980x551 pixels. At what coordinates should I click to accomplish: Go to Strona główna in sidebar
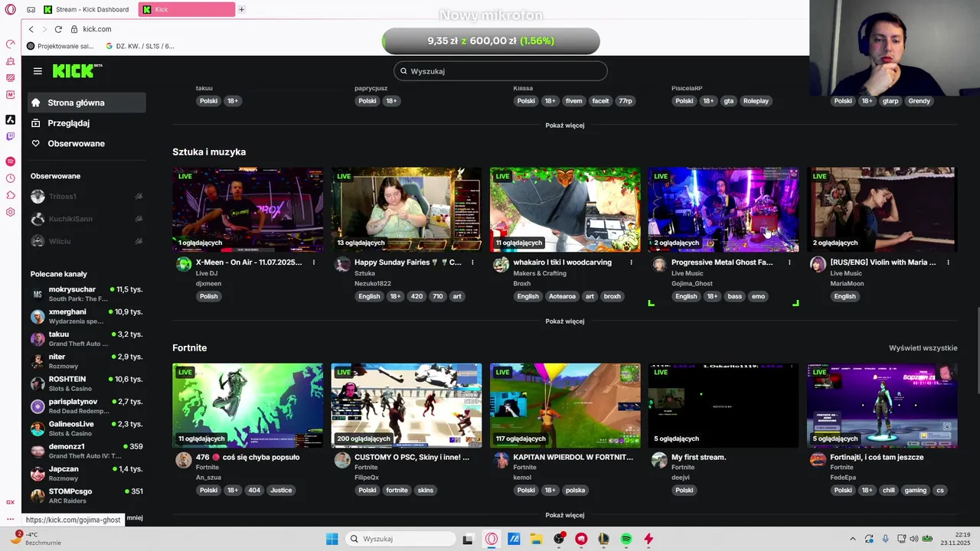(86, 103)
